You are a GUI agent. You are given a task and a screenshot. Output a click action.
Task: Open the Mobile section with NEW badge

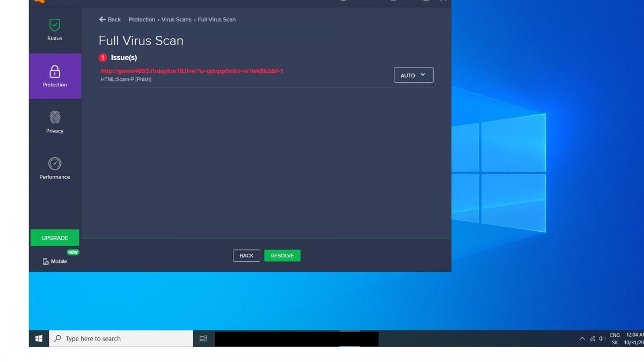tap(55, 261)
